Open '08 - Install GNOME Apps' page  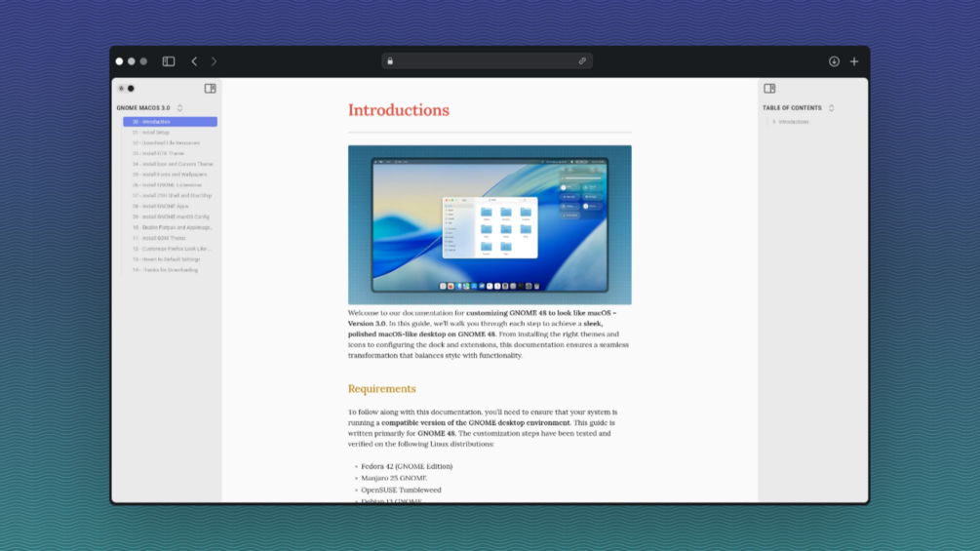pos(160,206)
